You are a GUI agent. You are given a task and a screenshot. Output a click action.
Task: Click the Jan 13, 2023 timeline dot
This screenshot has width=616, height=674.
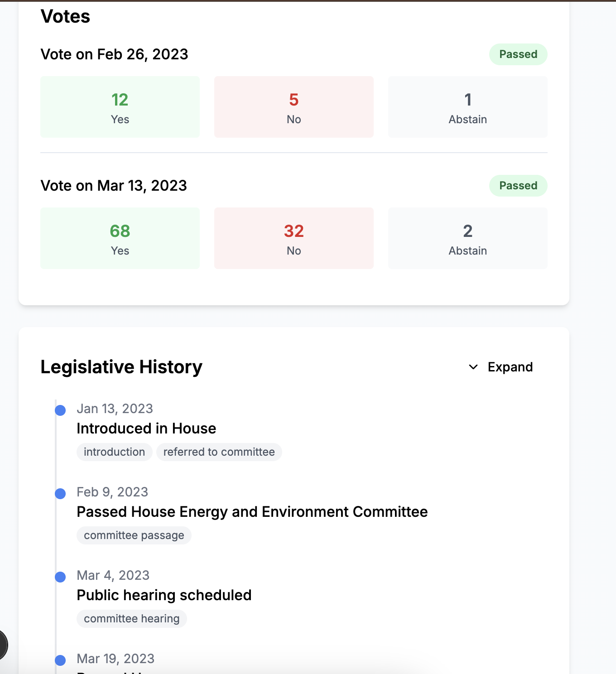point(60,410)
